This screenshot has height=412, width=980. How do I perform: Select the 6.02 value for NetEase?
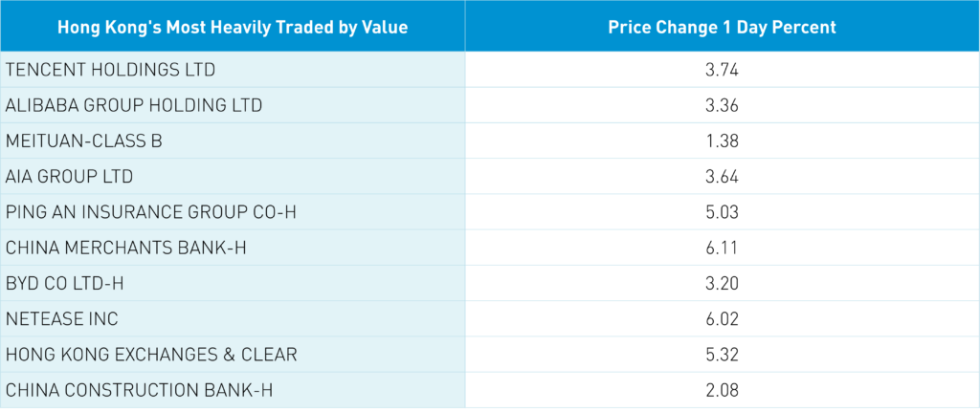point(722,318)
